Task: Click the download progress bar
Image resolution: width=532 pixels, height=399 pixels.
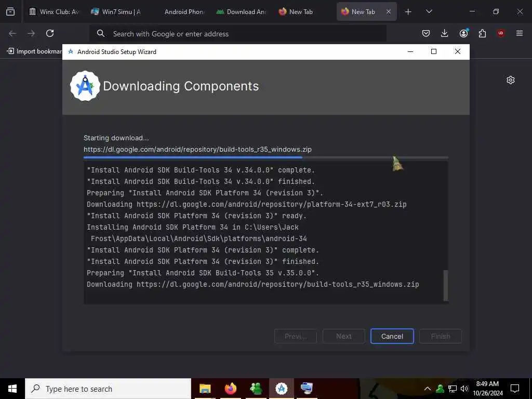Action: [266, 157]
